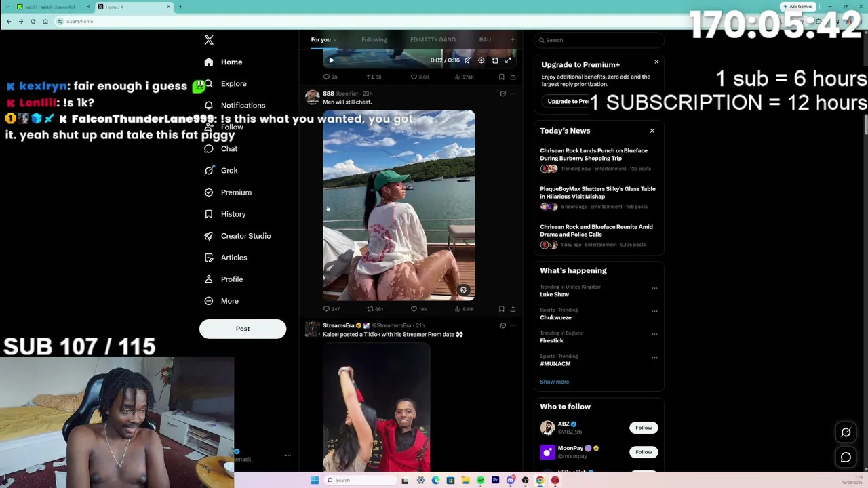The height and width of the screenshot is (488, 868).
Task: Bookmark 888's post
Action: pyautogui.click(x=501, y=309)
